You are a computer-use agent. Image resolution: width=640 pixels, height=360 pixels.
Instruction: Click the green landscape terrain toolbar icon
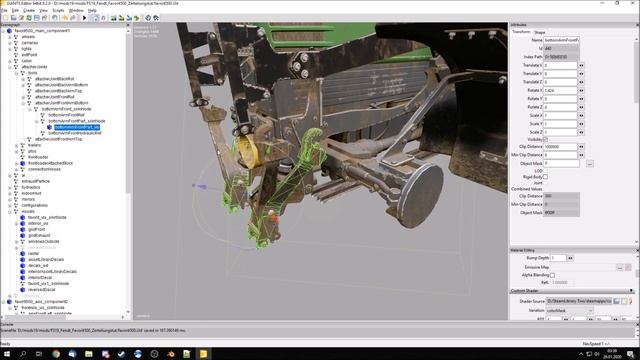click(113, 18)
